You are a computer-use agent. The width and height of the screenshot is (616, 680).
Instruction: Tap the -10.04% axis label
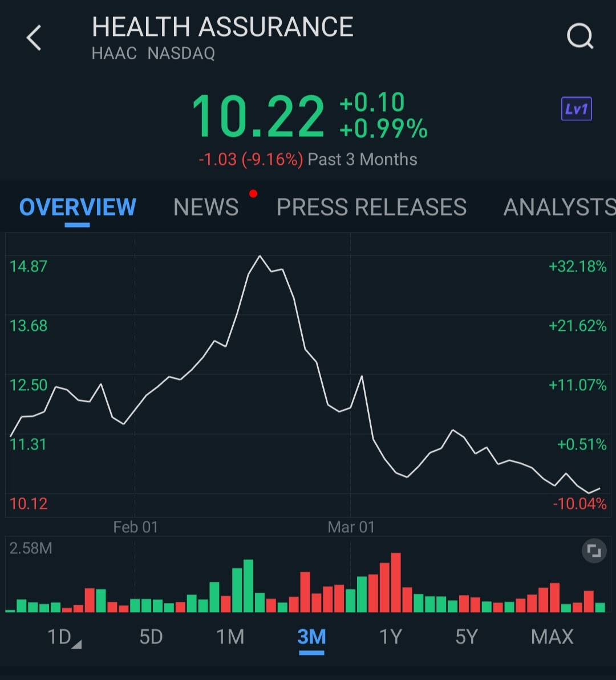[x=579, y=504]
